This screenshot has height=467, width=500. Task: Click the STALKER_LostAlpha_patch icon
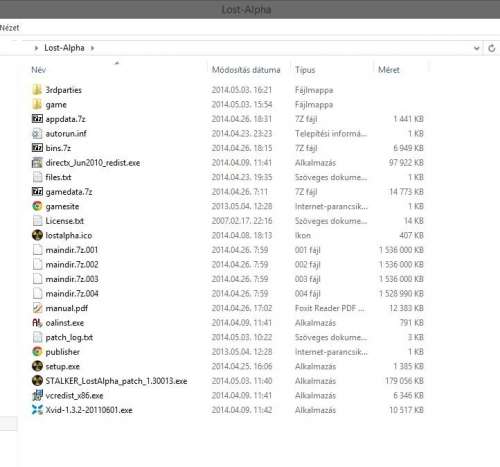click(37, 381)
